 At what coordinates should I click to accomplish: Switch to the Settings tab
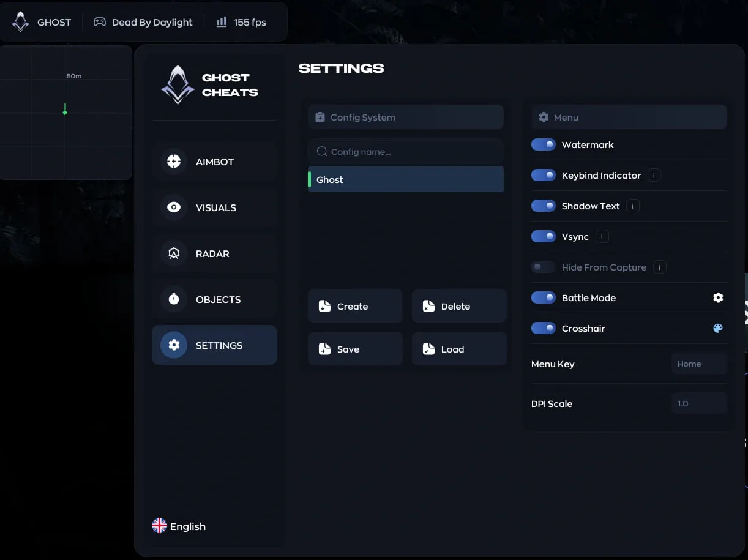click(214, 345)
